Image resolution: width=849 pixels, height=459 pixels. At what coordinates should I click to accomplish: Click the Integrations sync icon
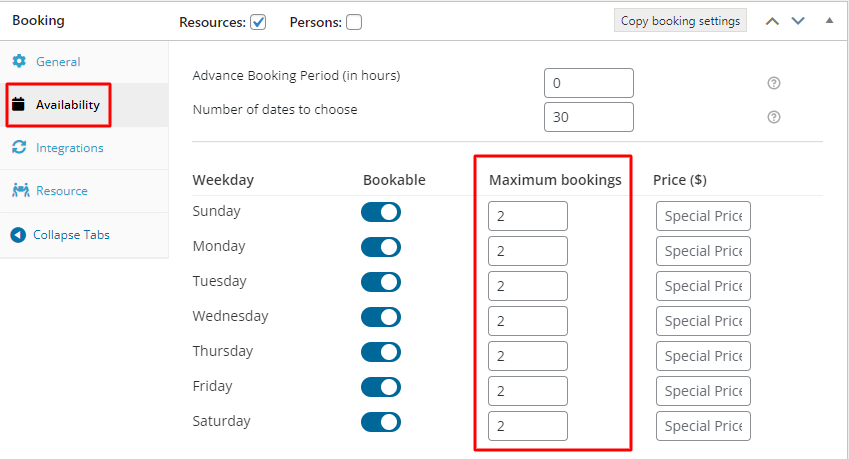(19, 147)
